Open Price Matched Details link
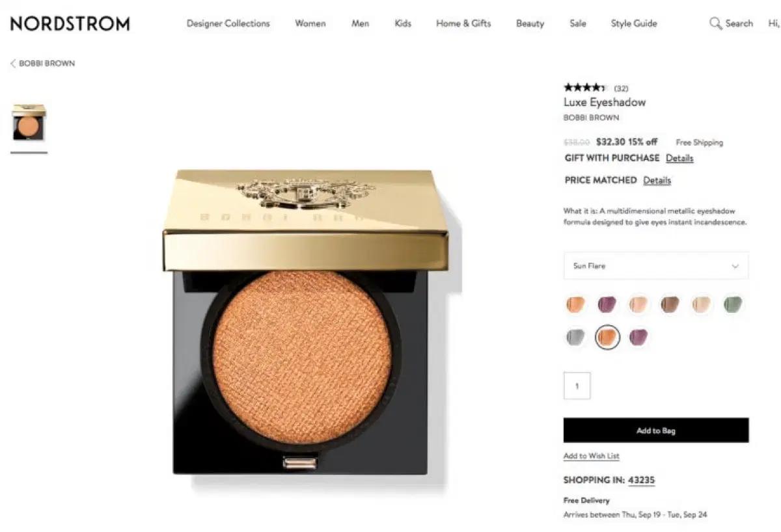This screenshot has width=781, height=532. (657, 180)
